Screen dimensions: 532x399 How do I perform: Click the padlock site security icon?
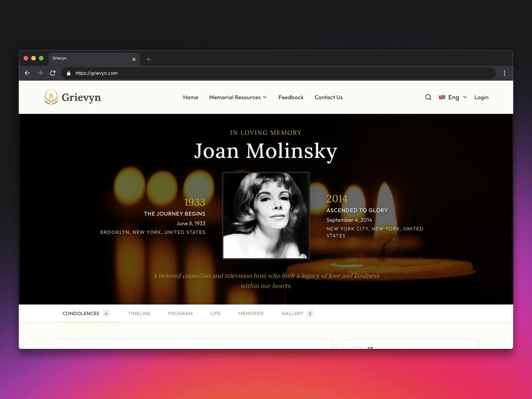68,73
